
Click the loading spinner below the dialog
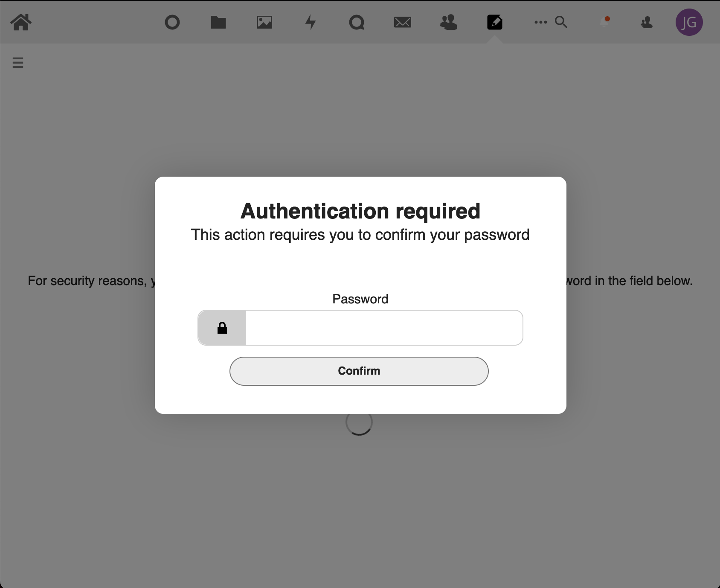[359, 422]
